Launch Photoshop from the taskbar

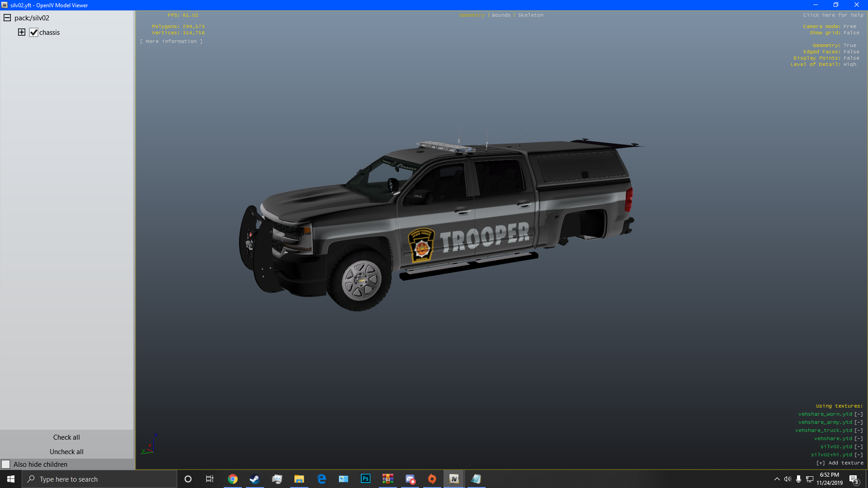(x=365, y=479)
